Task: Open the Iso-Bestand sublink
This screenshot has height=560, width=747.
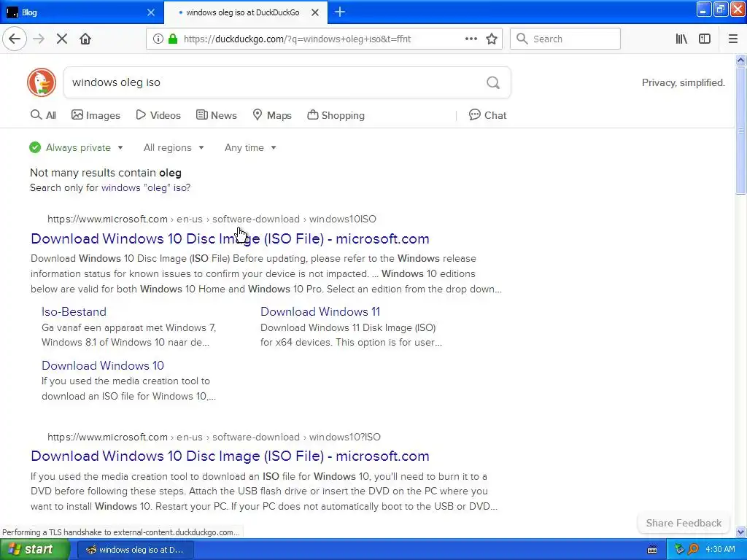Action: (x=74, y=311)
